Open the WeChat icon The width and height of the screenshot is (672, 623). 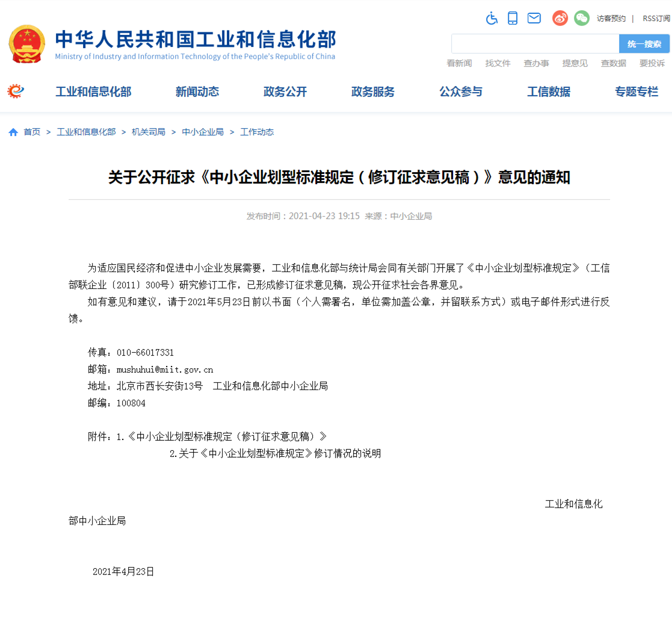click(582, 18)
